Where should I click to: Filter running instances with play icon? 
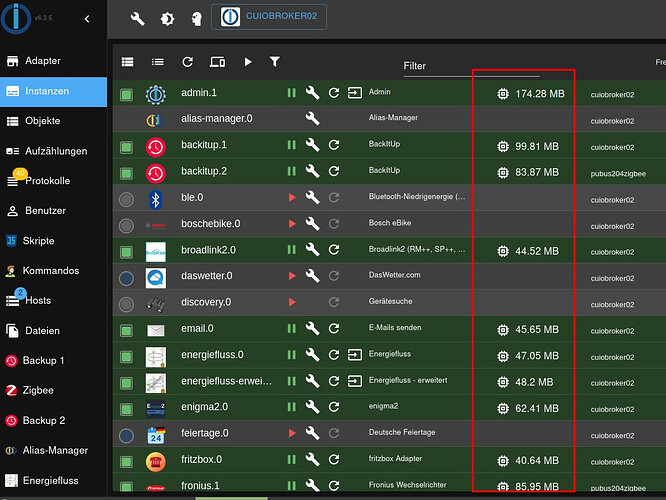(x=248, y=62)
